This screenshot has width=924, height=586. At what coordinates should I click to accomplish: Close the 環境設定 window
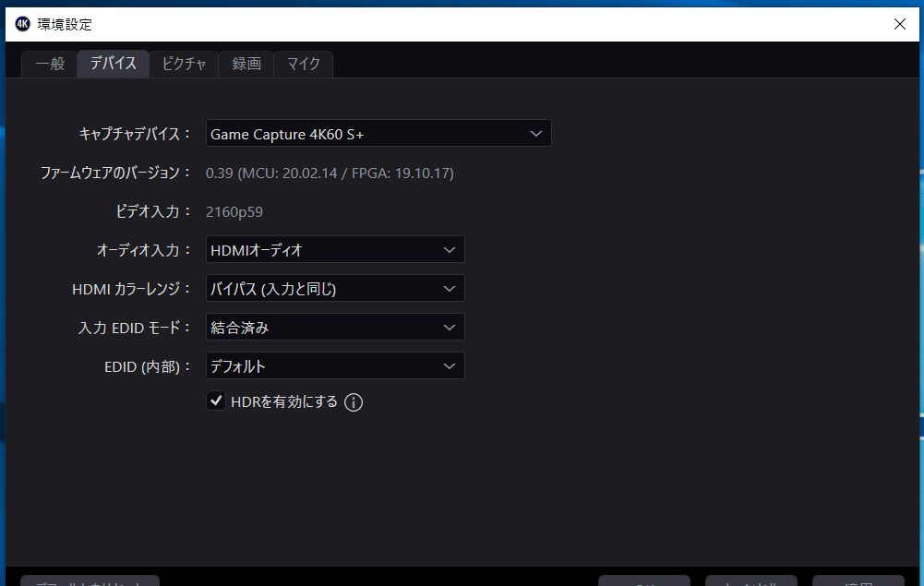coord(899,24)
